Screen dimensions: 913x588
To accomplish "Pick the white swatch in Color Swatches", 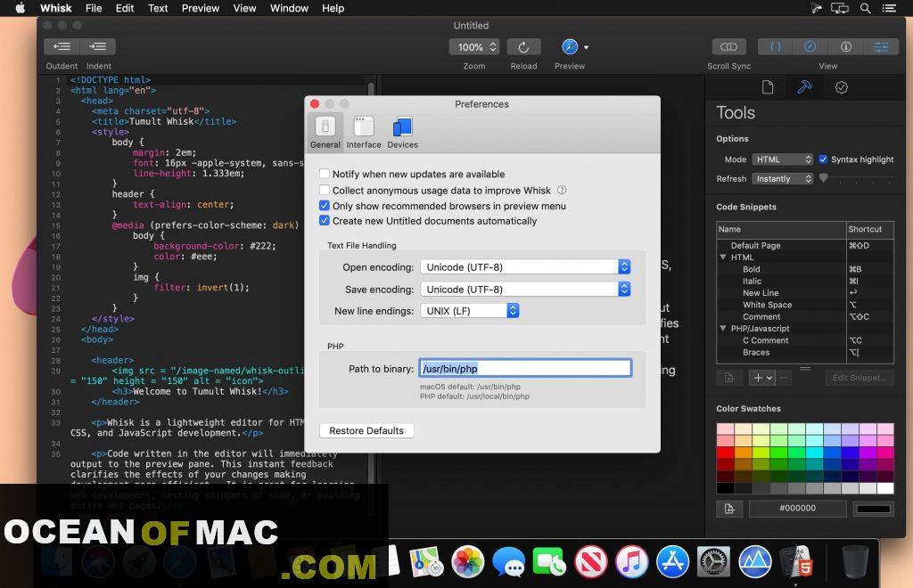I will (885, 488).
